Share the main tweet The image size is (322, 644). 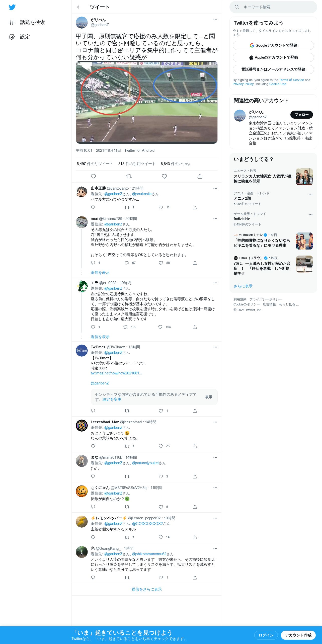tap(200, 176)
